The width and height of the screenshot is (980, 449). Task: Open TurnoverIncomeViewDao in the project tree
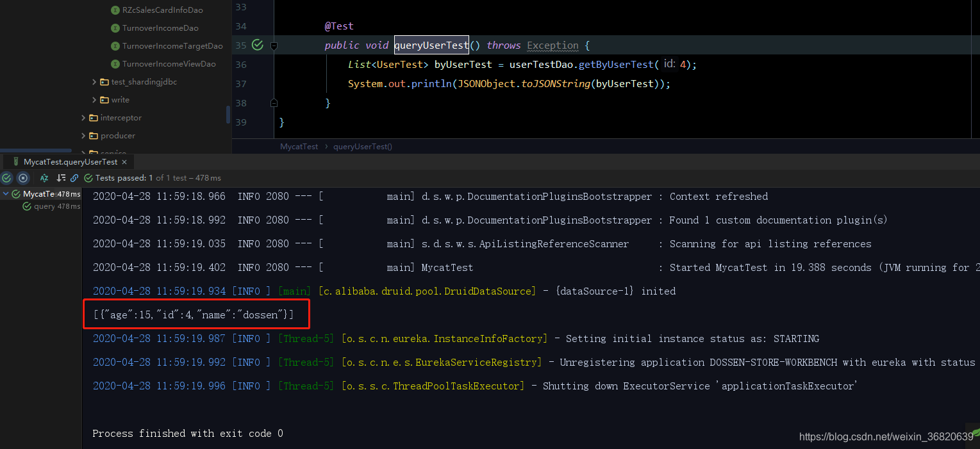click(169, 64)
